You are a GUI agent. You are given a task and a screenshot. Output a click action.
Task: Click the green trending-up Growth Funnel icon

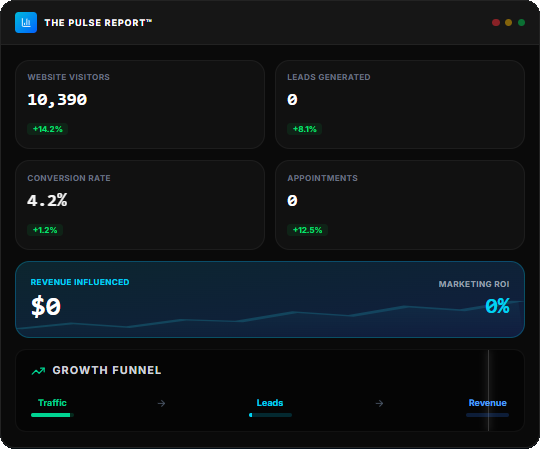pyautogui.click(x=38, y=371)
